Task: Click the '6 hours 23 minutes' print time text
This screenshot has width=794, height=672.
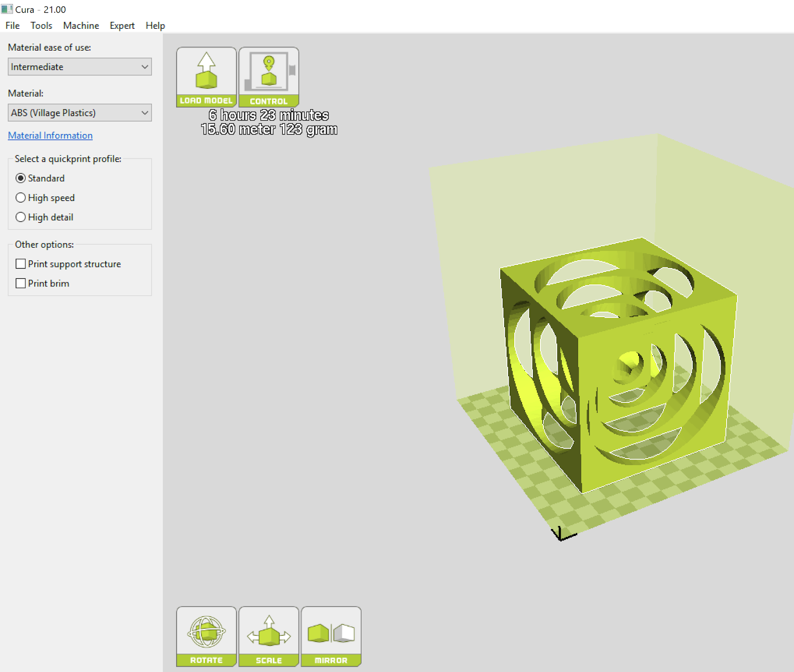Action: tap(268, 115)
